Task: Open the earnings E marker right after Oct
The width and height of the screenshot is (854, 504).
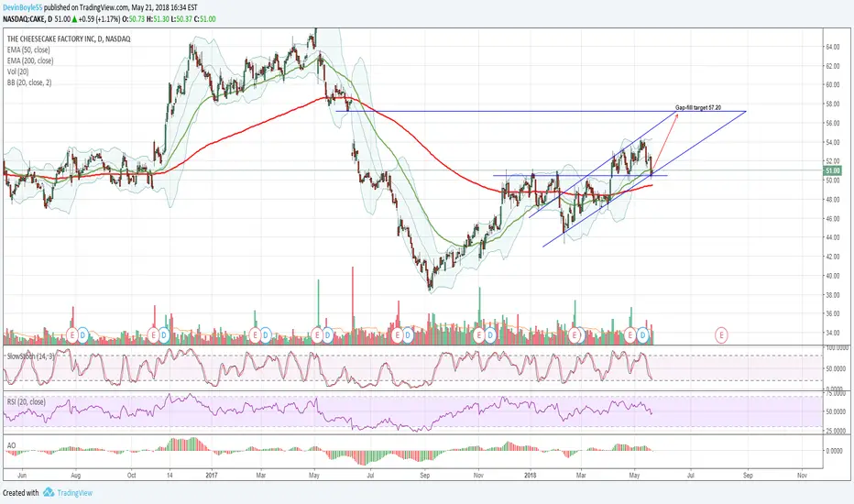Action: (x=153, y=334)
